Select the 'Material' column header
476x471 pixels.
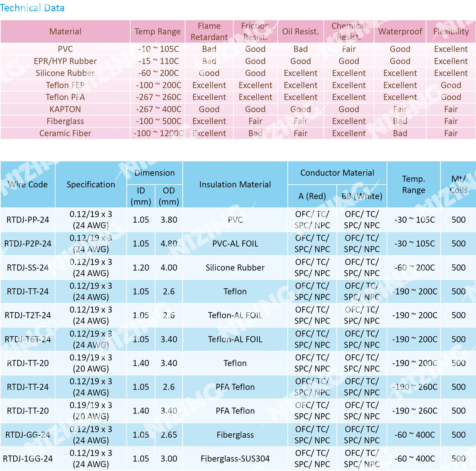(65, 32)
